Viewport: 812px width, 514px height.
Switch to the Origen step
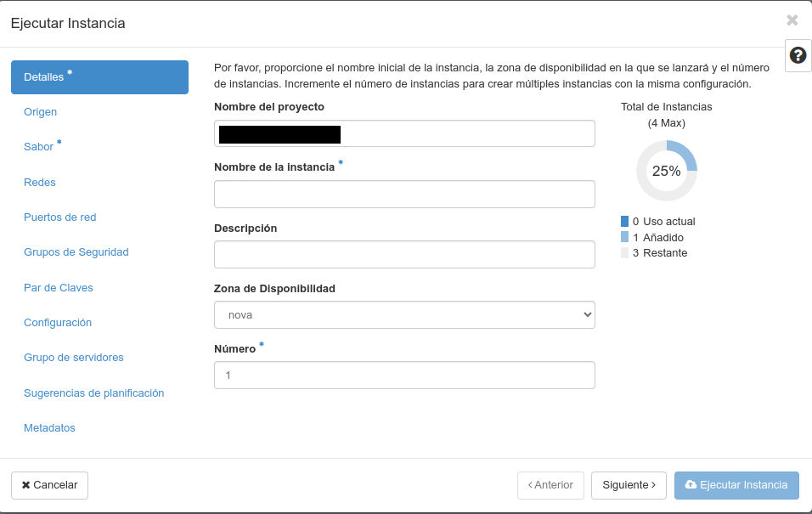coord(39,111)
